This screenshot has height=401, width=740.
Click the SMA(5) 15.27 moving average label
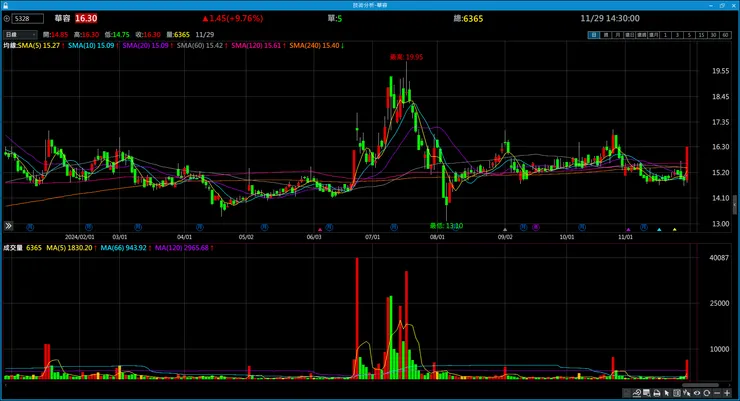coord(41,46)
